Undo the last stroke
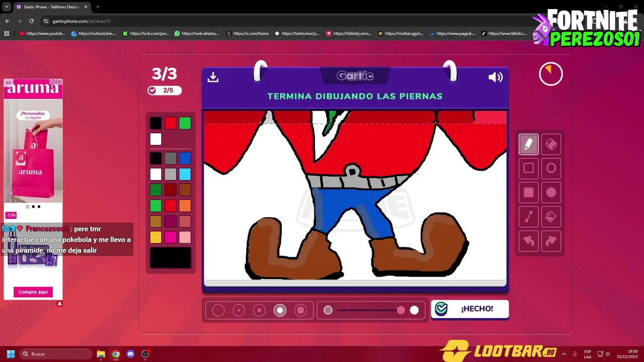The image size is (644, 362). click(x=528, y=241)
